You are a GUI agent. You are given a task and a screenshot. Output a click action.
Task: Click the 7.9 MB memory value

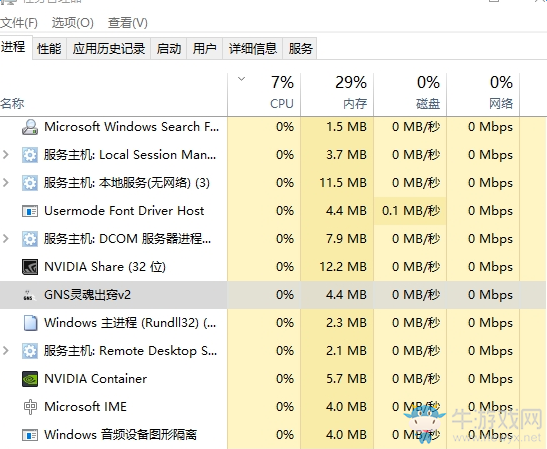pyautogui.click(x=346, y=239)
